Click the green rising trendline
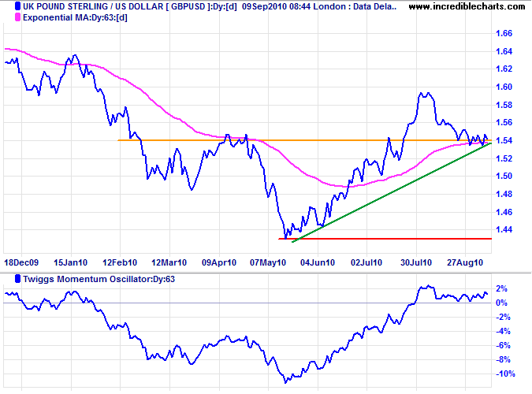Image resolution: width=532 pixels, height=394 pixels. pyautogui.click(x=392, y=192)
